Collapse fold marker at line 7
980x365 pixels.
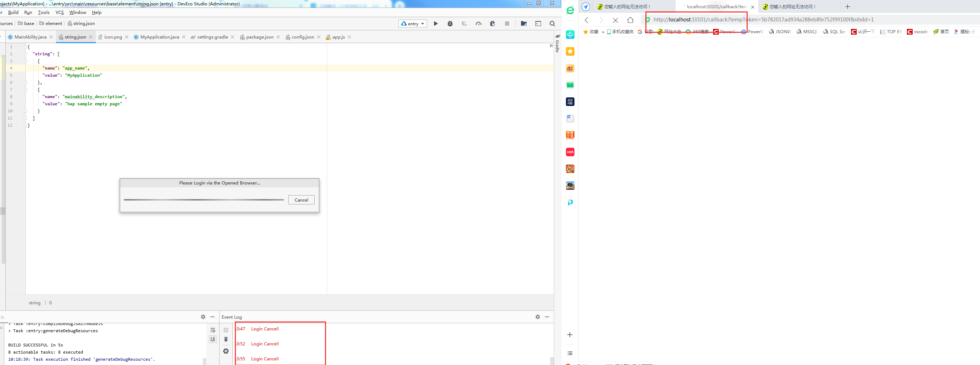click(x=26, y=90)
